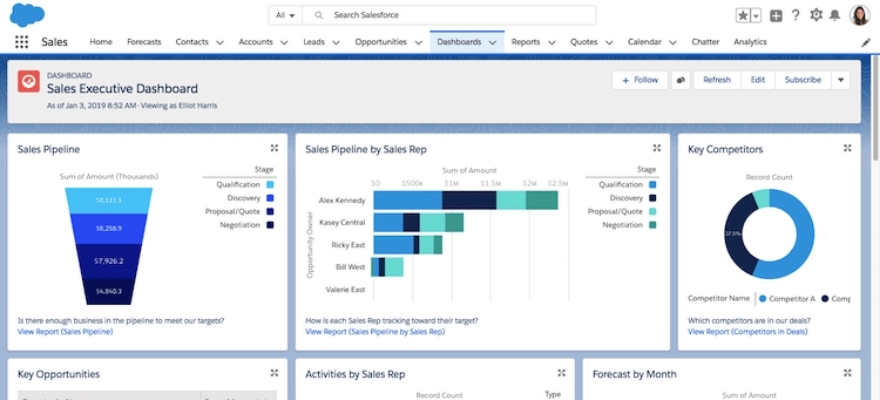Open the Favorites star icon
880x400 pixels.
pyautogui.click(x=742, y=15)
